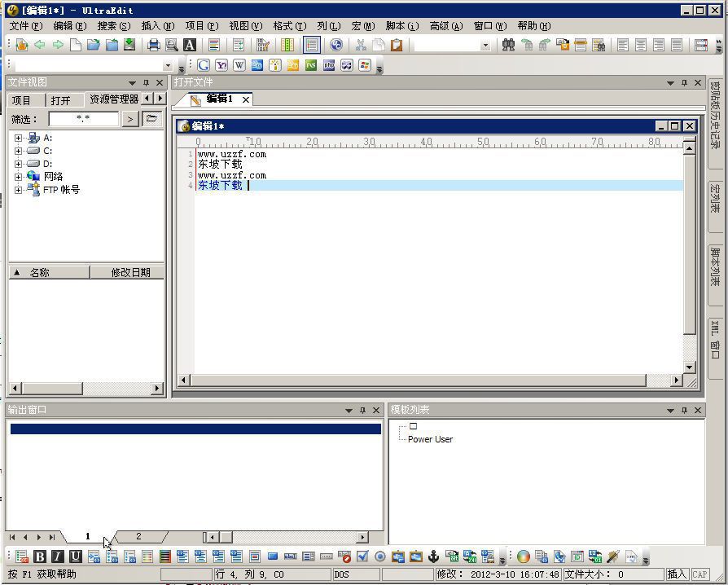Click the color wheel picker icon

tap(524, 556)
